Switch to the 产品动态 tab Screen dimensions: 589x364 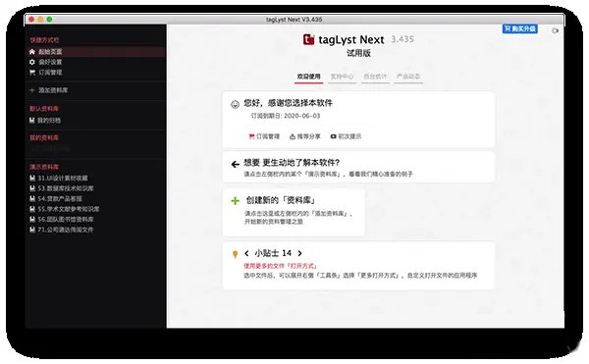tap(408, 77)
